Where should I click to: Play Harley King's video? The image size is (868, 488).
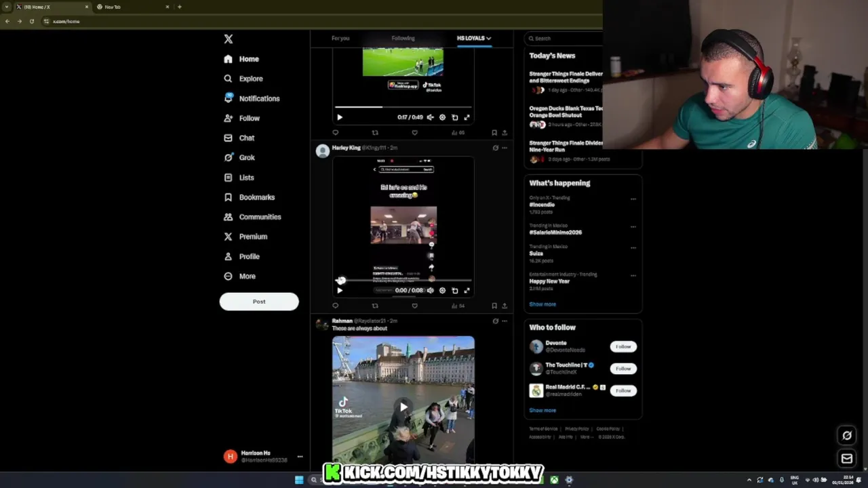pos(340,290)
